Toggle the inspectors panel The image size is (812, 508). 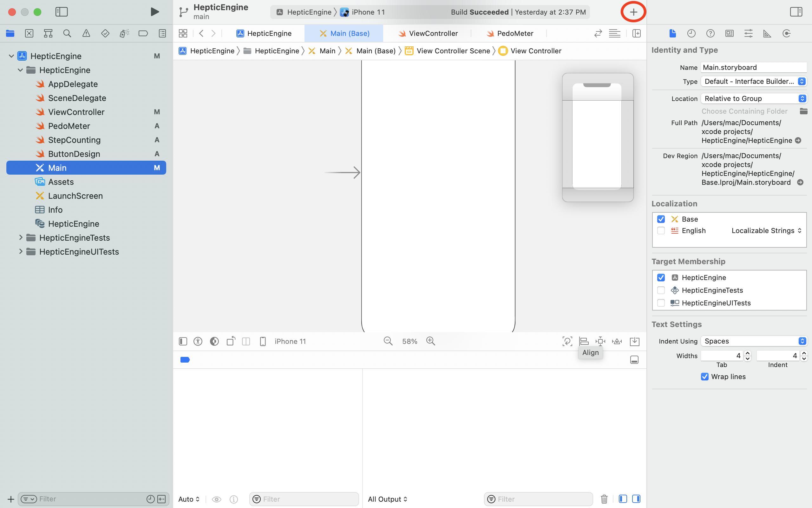point(796,12)
